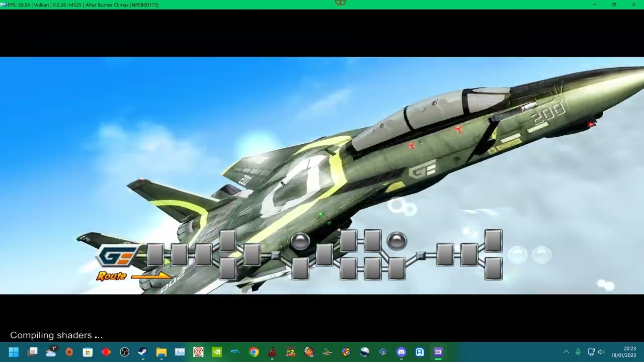Open the PCSX2 emulator taskbar icon
This screenshot has height=362, width=644.
tap(383, 352)
